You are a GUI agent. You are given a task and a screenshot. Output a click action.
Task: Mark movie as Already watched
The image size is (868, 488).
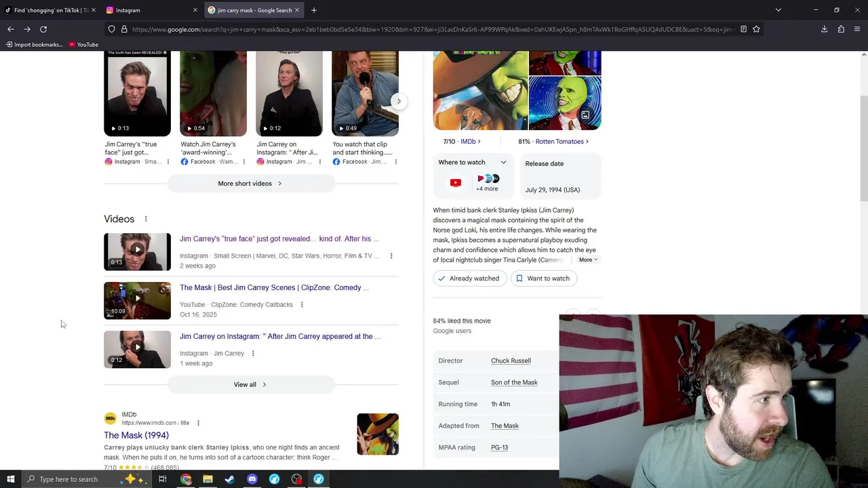pos(469,279)
